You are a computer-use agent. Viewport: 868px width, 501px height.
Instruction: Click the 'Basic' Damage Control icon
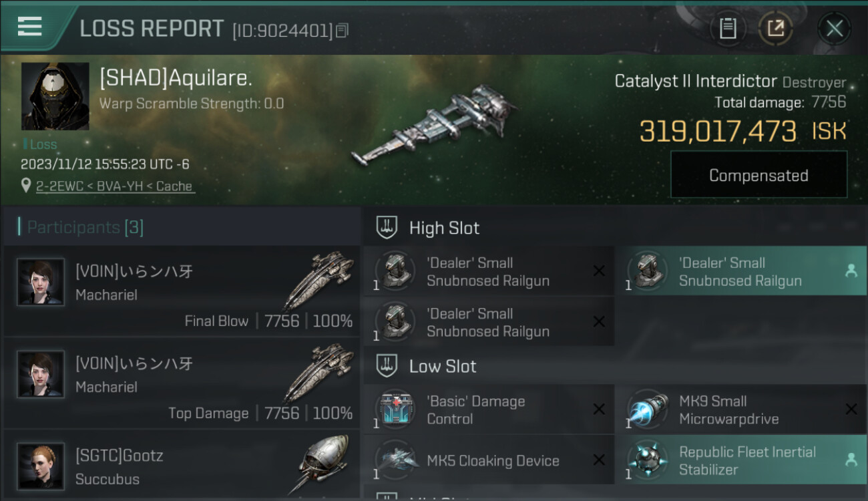(395, 409)
